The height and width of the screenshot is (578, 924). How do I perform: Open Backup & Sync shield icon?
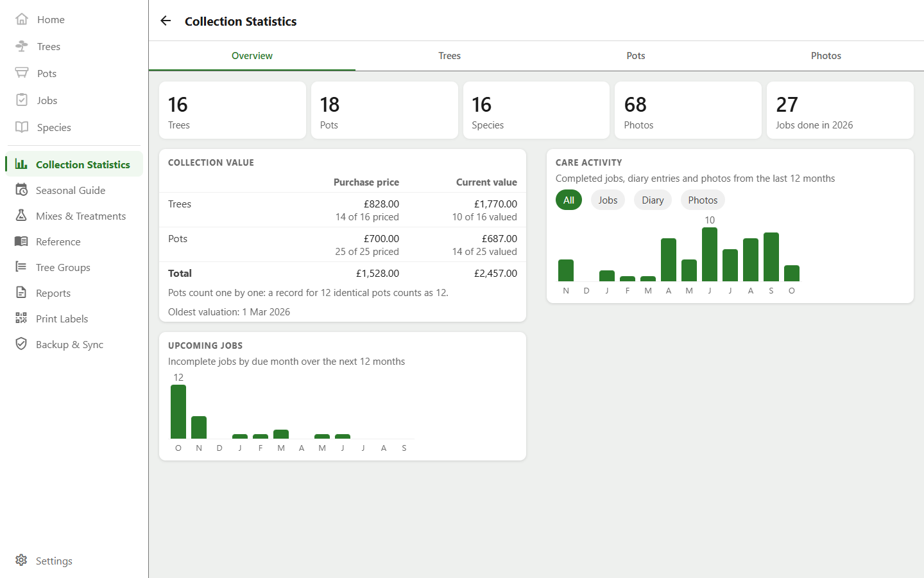tap(21, 344)
